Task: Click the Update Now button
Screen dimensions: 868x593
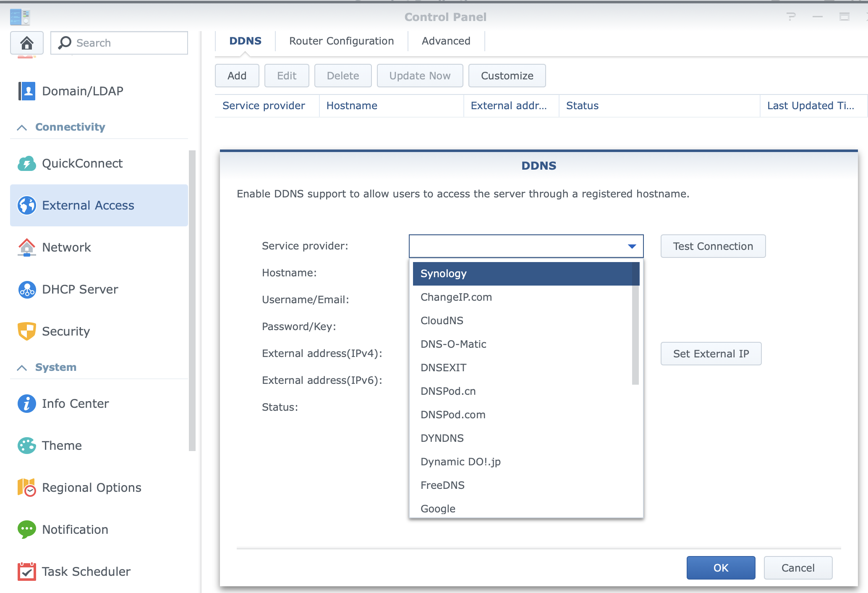Action: pyautogui.click(x=420, y=76)
